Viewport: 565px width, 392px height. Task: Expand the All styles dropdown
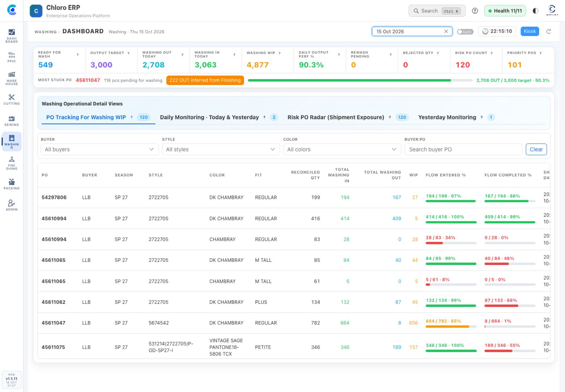pos(221,150)
